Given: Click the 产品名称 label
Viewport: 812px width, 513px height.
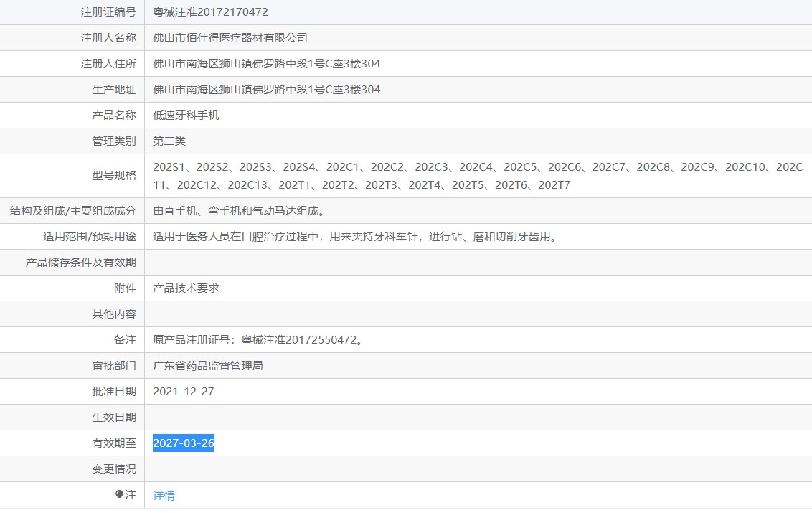Looking at the screenshot, I should [114, 115].
